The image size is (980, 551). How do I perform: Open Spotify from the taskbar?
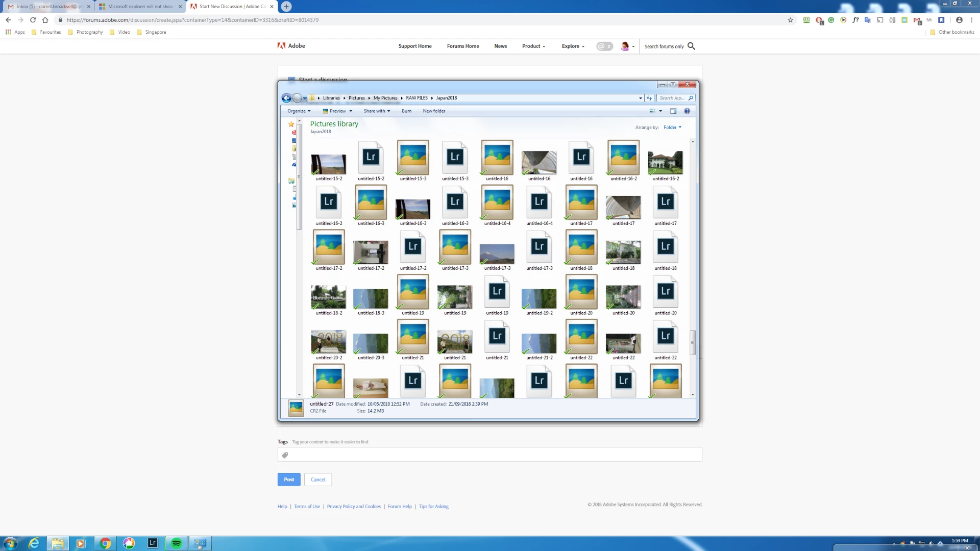click(x=176, y=543)
